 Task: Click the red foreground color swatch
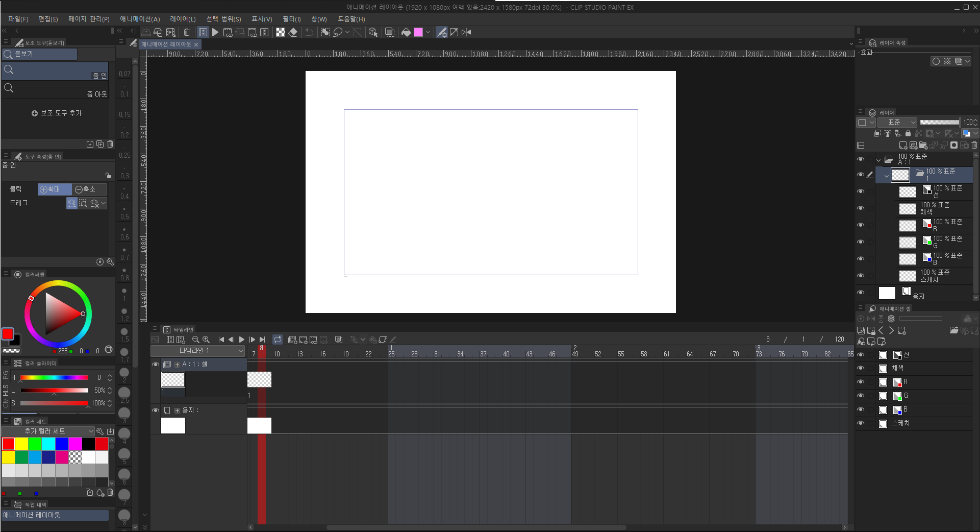coord(8,334)
